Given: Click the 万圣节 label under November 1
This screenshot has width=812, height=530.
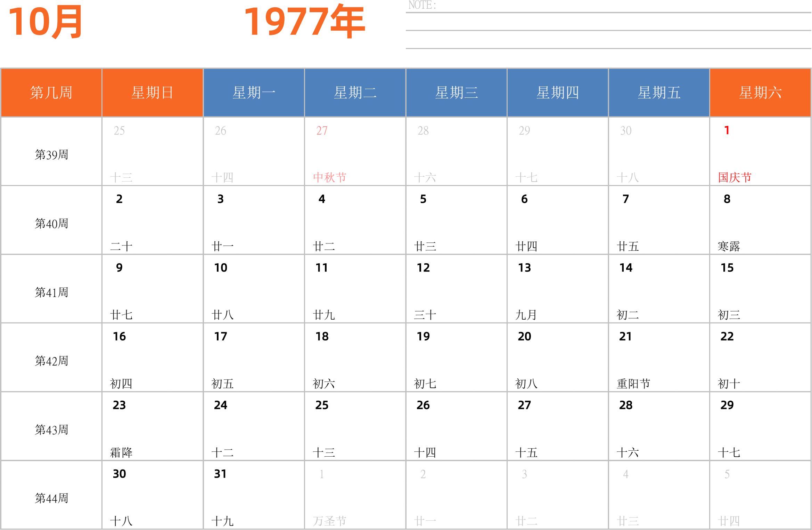Looking at the screenshot, I should point(330,521).
